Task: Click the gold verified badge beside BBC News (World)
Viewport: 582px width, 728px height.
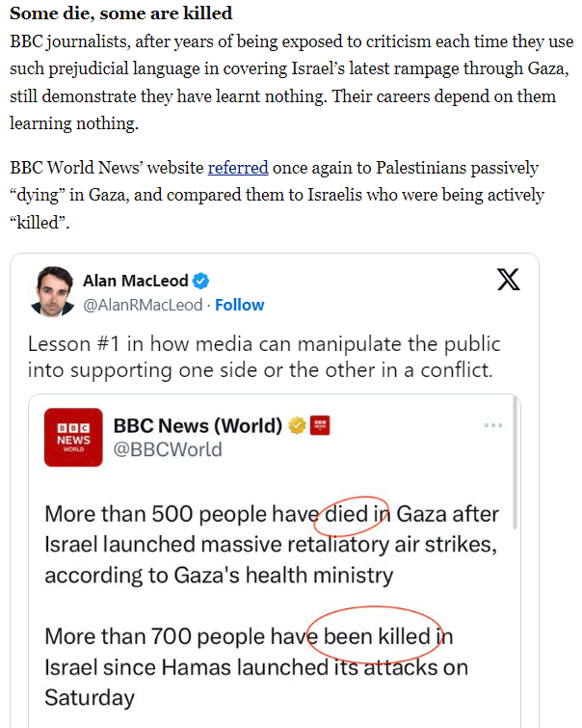Action: [x=299, y=425]
